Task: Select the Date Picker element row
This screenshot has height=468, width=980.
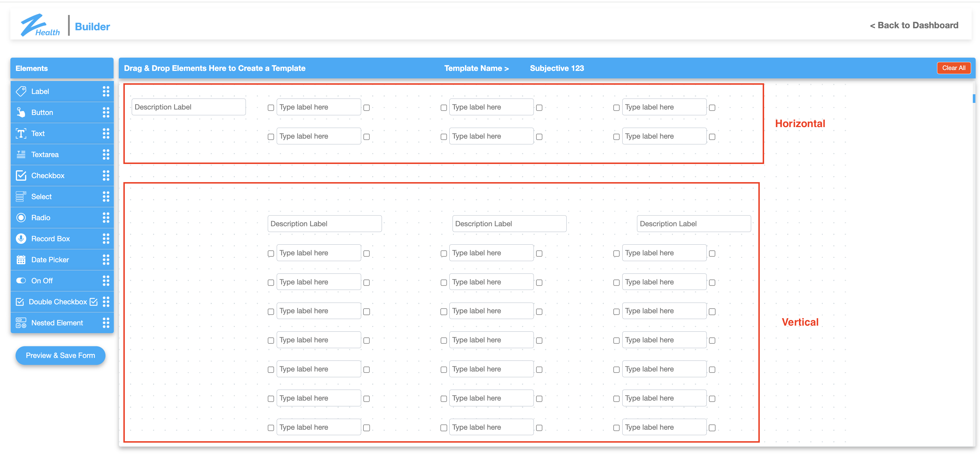Action: tap(62, 259)
